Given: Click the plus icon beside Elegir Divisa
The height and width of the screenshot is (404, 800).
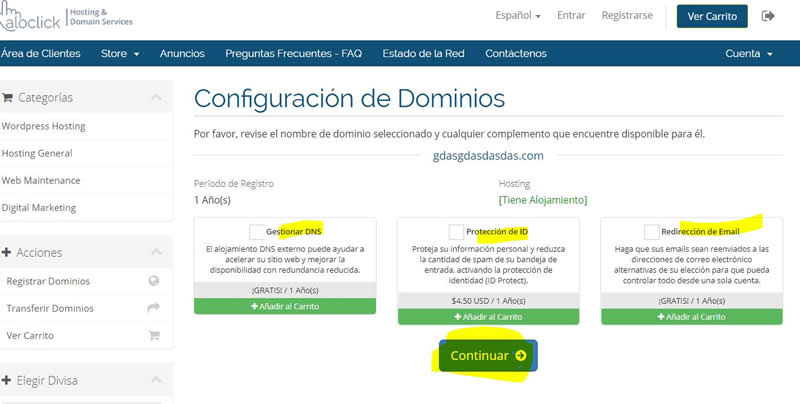Looking at the screenshot, I should click(7, 381).
